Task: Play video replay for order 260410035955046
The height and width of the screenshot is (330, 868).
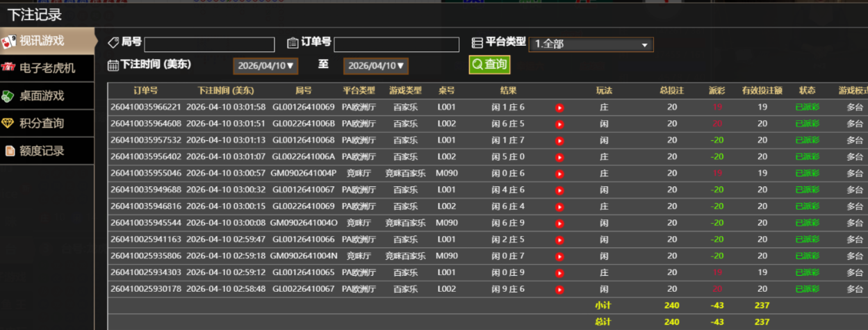Action: (x=559, y=174)
